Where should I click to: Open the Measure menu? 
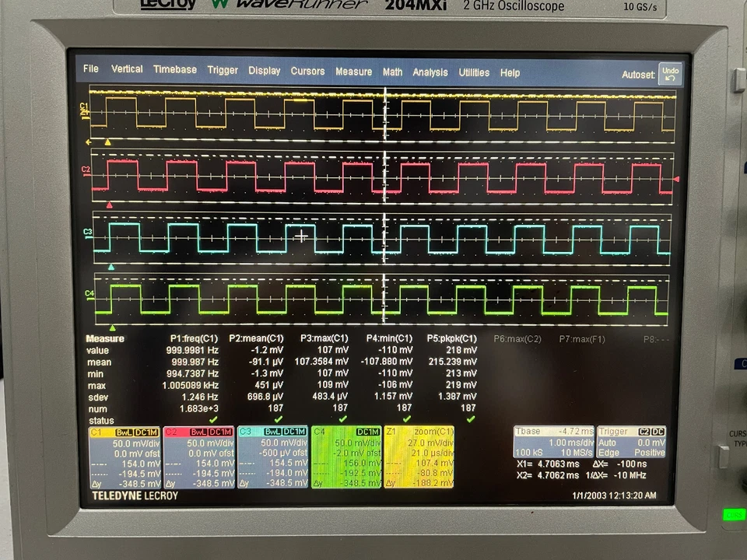pos(354,72)
